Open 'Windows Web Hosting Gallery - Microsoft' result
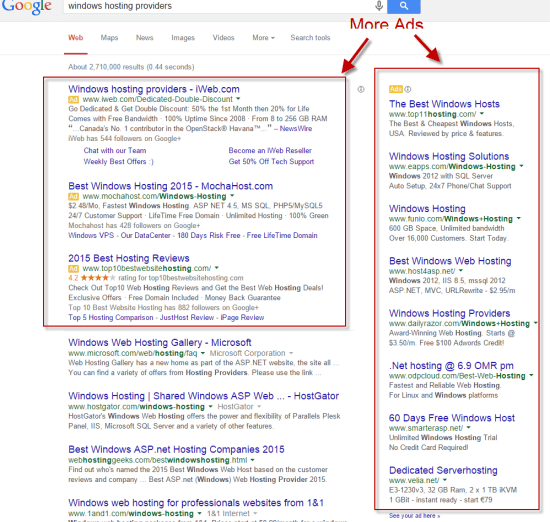The image size is (550, 522). [x=160, y=342]
